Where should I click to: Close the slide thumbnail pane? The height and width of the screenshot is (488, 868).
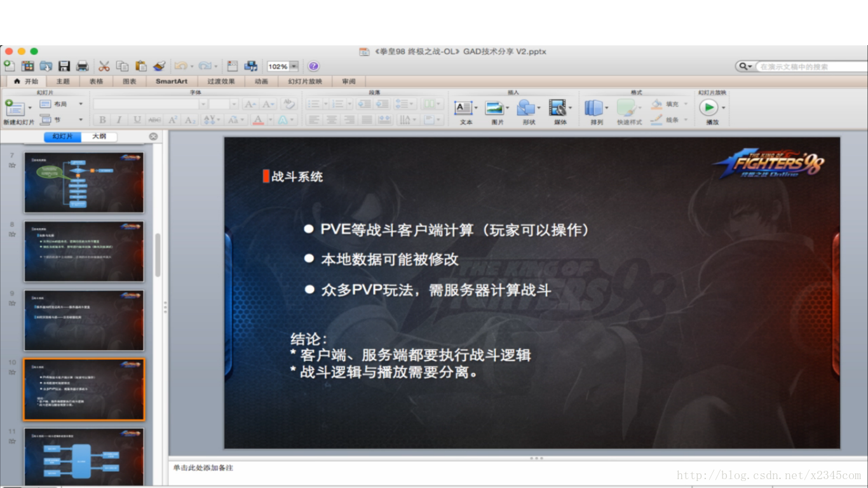tap(153, 137)
